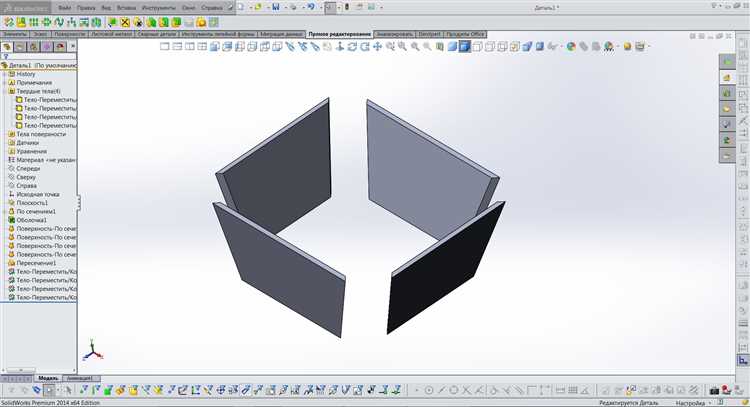The width and height of the screenshot is (750, 407).
Task: Click the New document icon
Action: pos(241,7)
